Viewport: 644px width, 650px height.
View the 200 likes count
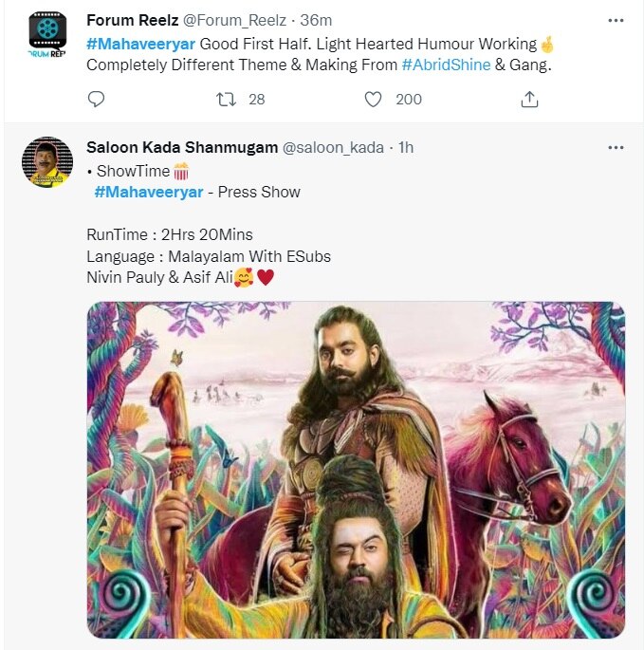coord(409,99)
